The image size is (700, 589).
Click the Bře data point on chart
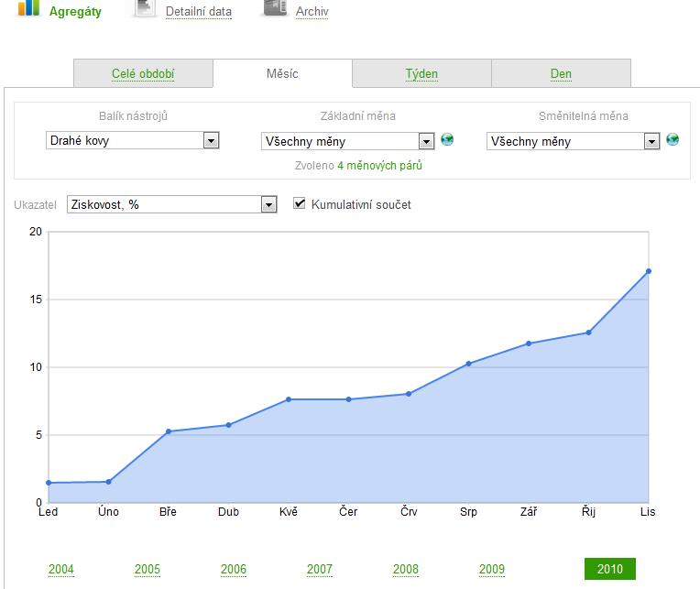tap(169, 431)
